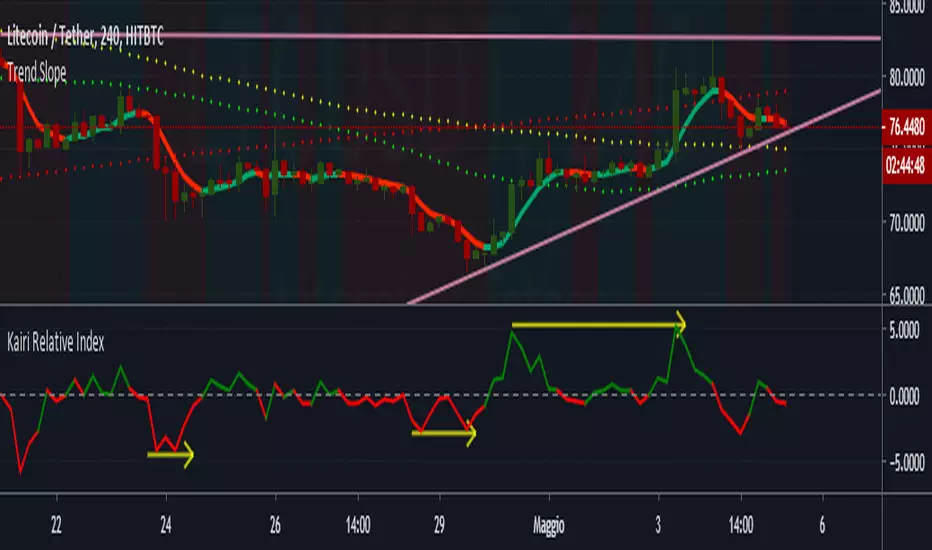Click the date label 22 on time axis
This screenshot has width=932, height=550.
[x=56, y=525]
